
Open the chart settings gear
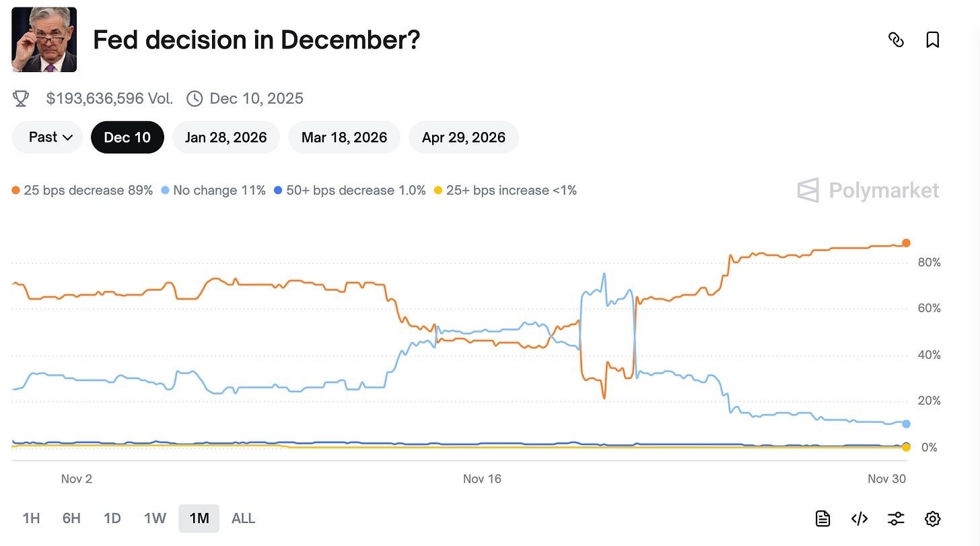[x=932, y=518]
